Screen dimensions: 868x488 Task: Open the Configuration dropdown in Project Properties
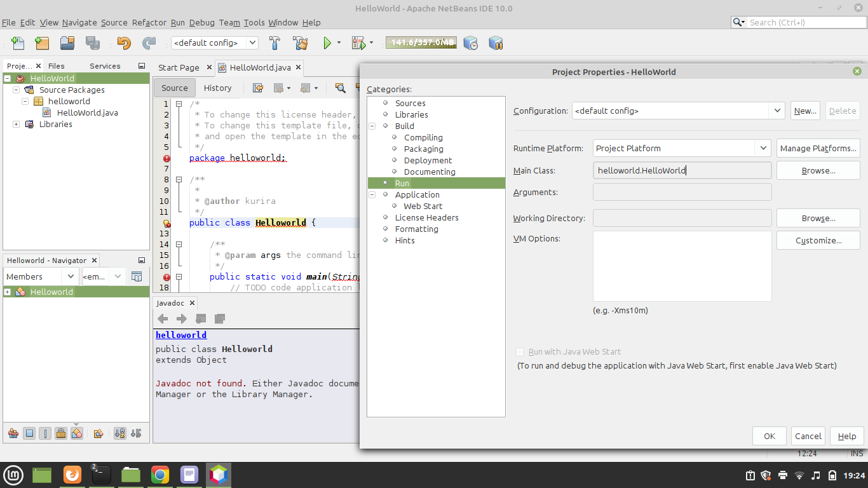pos(777,111)
